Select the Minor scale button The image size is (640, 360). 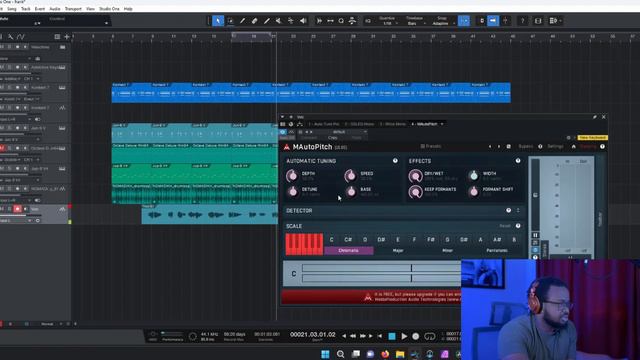447,251
